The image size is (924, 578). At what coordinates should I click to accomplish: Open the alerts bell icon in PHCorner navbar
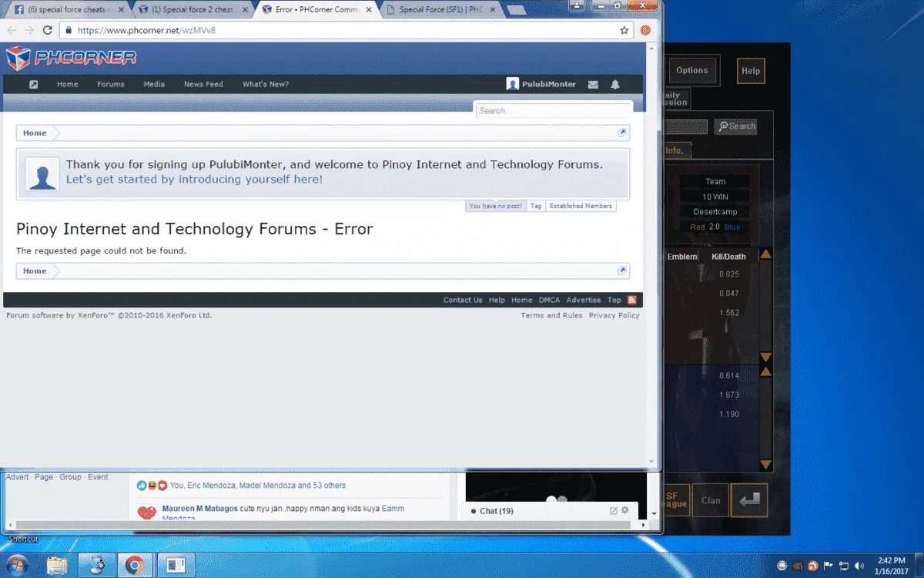tap(615, 84)
